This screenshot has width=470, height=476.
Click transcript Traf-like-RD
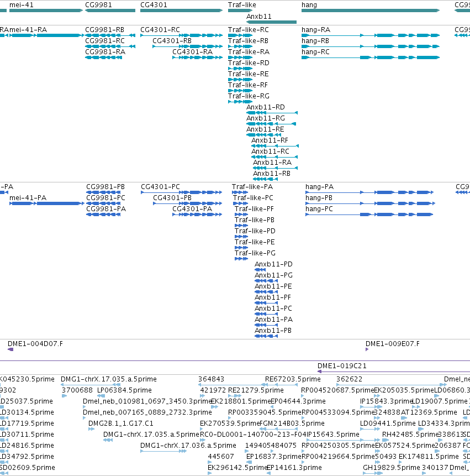click(x=240, y=69)
